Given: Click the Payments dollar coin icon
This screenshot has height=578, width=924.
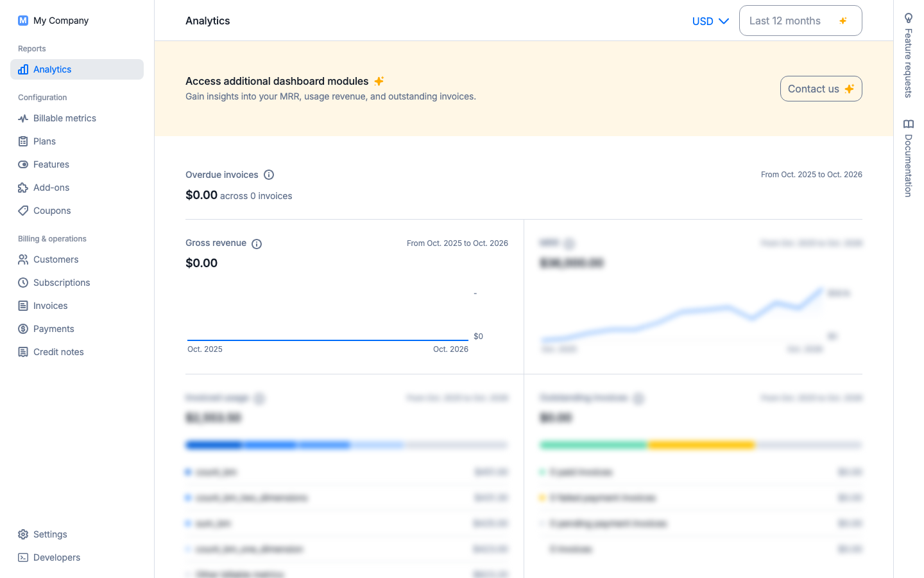Looking at the screenshot, I should [x=23, y=329].
